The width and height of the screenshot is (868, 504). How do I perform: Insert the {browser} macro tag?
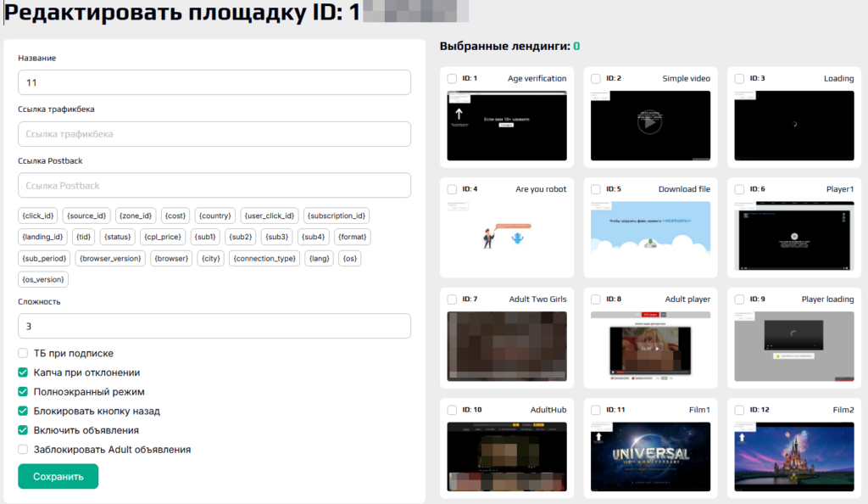171,258
